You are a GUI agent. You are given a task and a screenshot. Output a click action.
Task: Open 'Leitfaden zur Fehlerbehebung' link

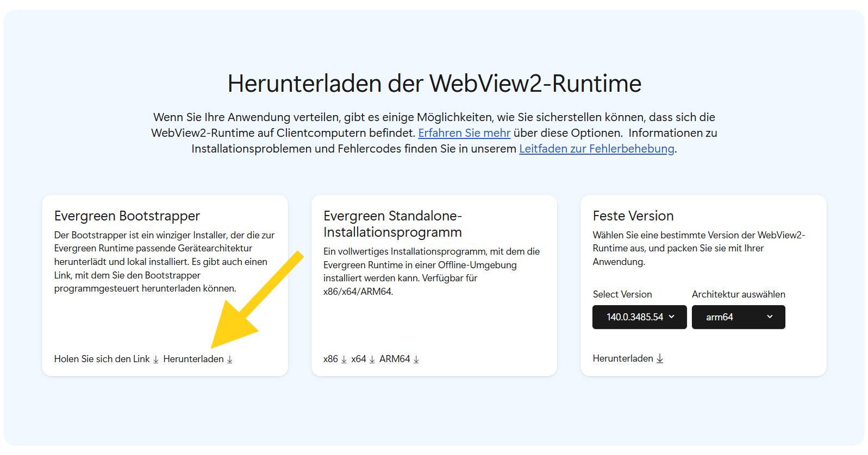(x=596, y=149)
